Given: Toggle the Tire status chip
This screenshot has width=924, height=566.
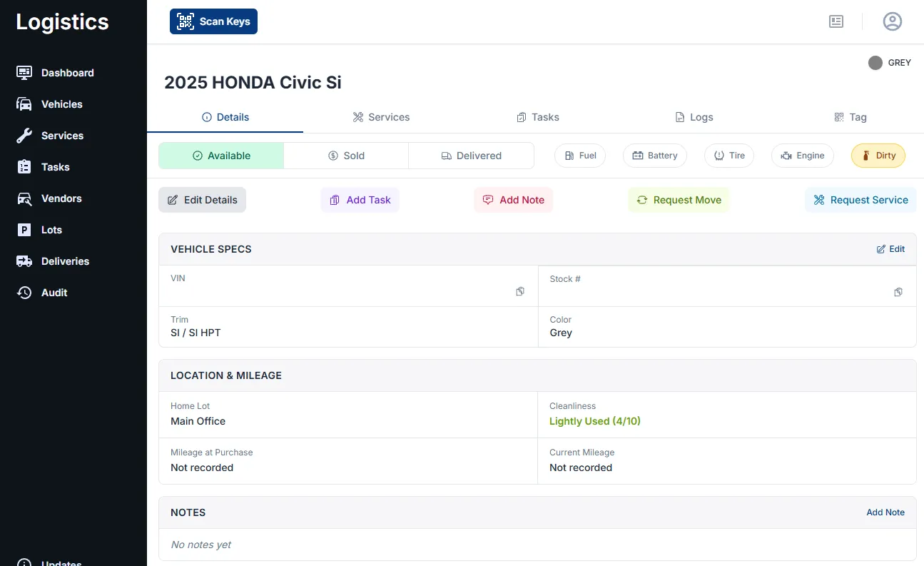Looking at the screenshot, I should 729,156.
